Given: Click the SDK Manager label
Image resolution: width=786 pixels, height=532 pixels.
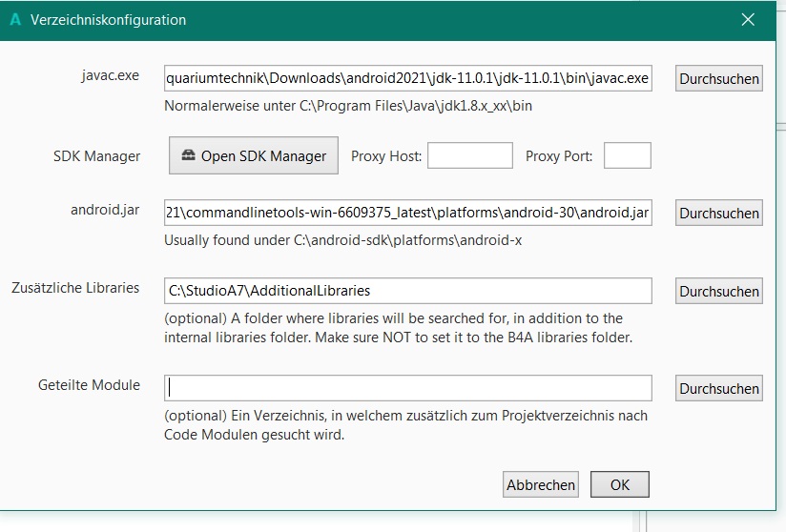Looking at the screenshot, I should click(x=96, y=156).
